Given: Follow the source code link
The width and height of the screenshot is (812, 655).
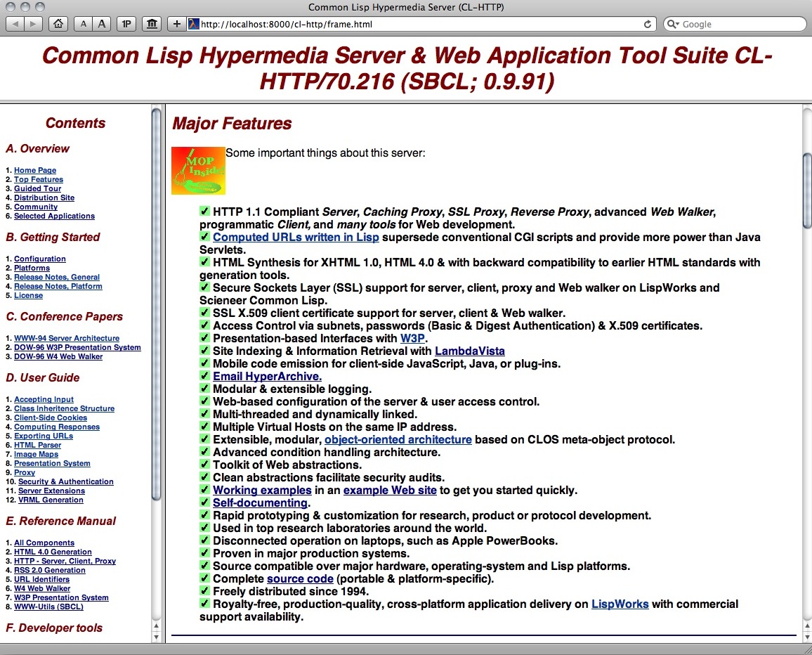Looking at the screenshot, I should 300,579.
